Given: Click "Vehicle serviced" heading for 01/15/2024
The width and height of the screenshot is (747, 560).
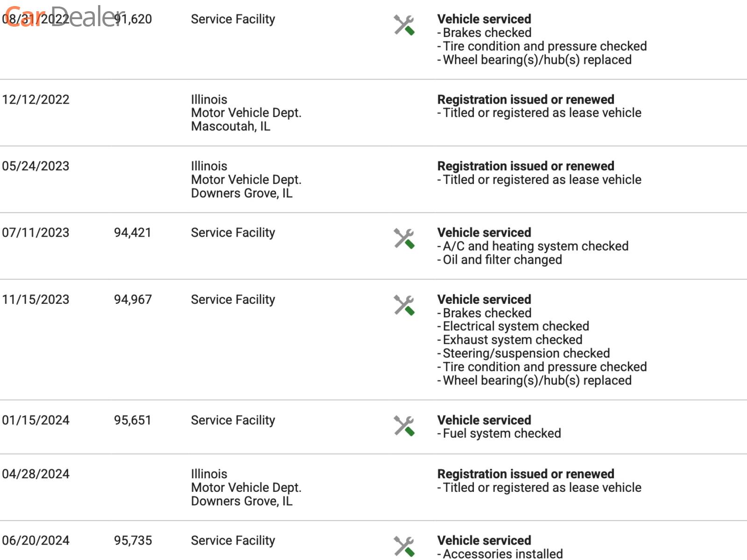Looking at the screenshot, I should pyautogui.click(x=484, y=420).
